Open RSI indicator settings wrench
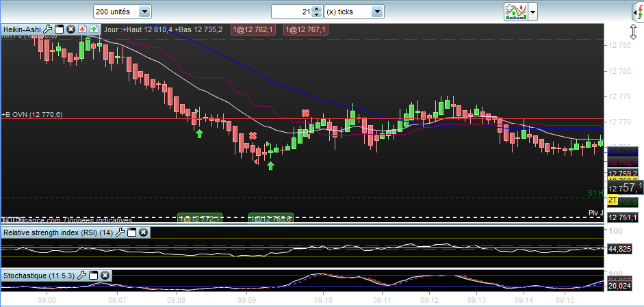644x307 pixels. pos(120,232)
